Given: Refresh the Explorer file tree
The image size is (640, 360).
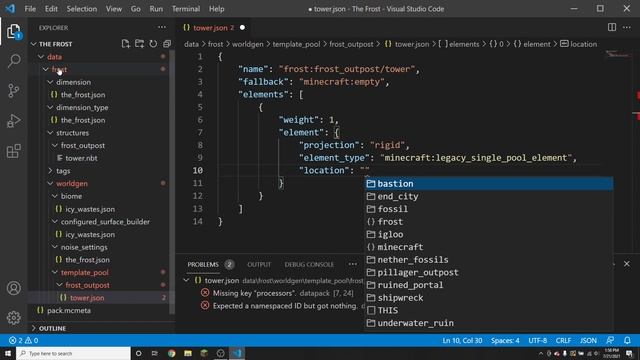Looking at the screenshot, I should tap(153, 44).
